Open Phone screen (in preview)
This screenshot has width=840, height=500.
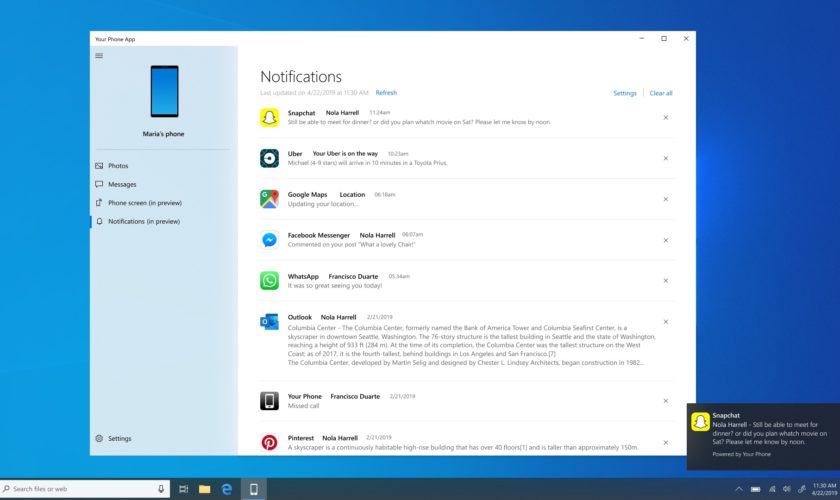click(144, 203)
